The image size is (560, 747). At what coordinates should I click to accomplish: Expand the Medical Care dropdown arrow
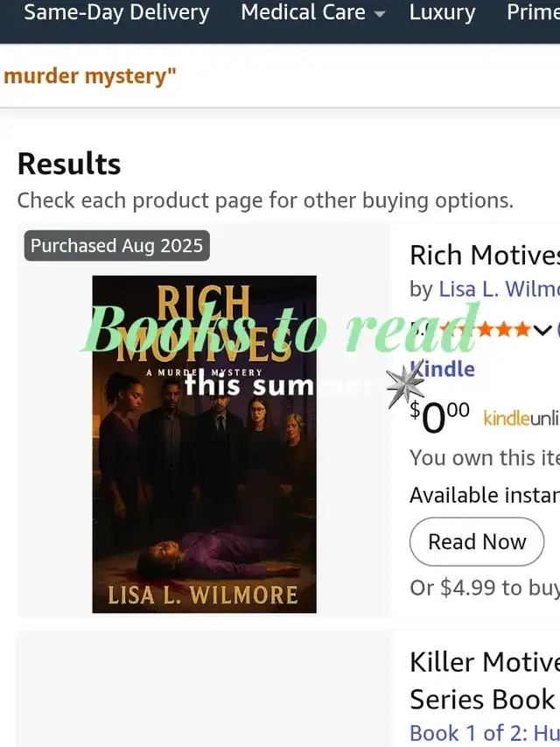click(x=379, y=14)
